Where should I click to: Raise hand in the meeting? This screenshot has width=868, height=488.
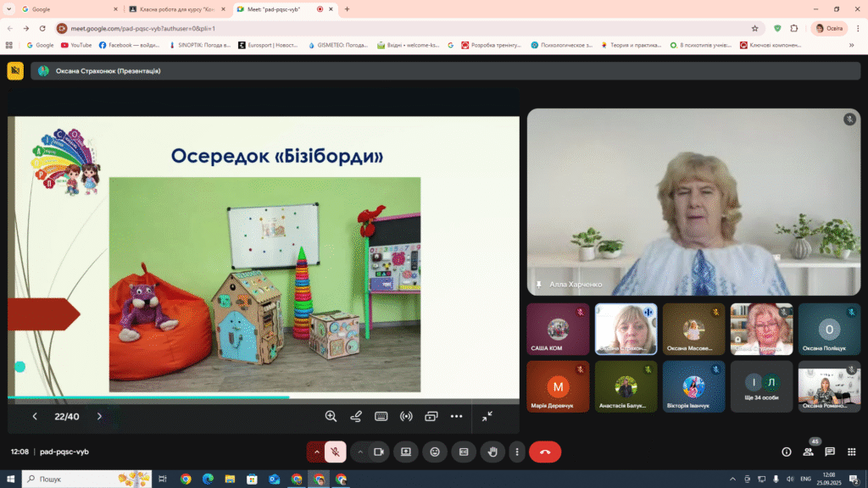pos(492,452)
